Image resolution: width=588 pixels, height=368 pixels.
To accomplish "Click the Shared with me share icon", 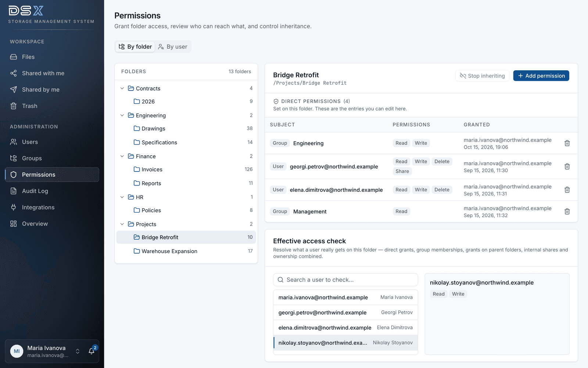I will click(x=14, y=73).
